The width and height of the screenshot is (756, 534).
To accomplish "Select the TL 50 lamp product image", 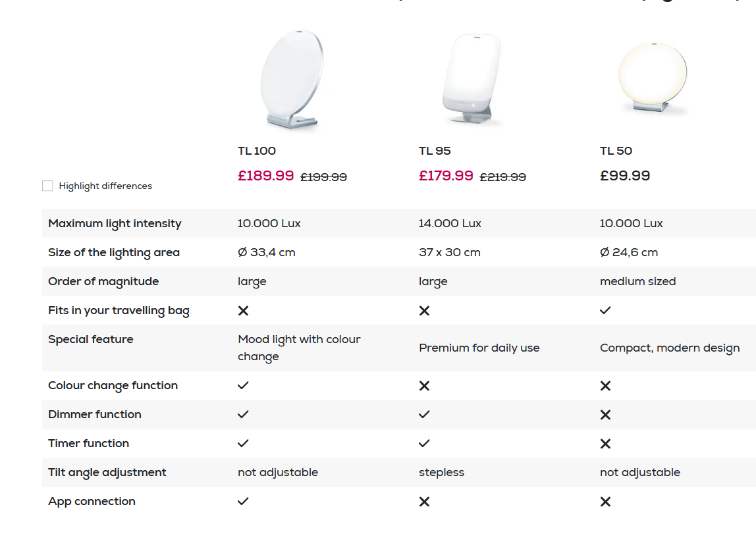I will tap(653, 78).
